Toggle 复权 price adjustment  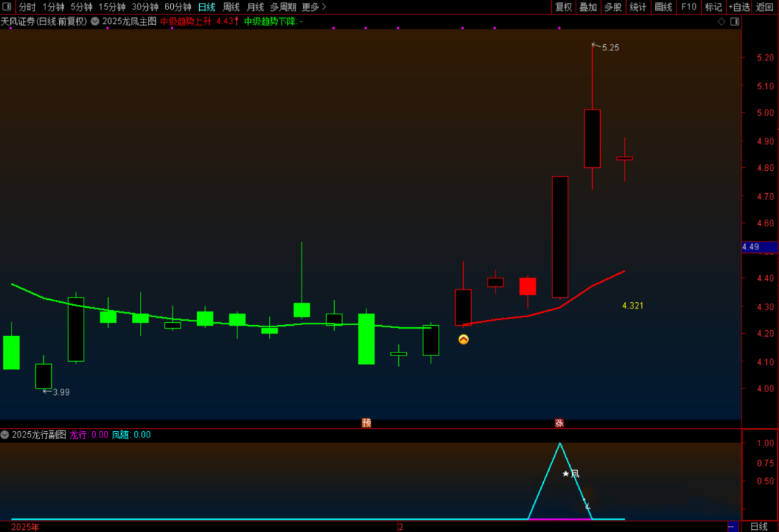coord(563,6)
